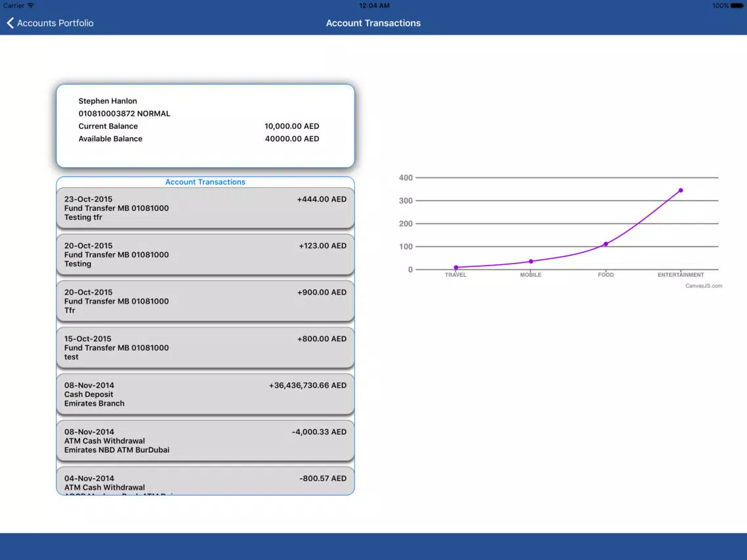747x560 pixels.
Task: Open the +900.00 AED Tfr transaction
Action: click(x=205, y=301)
